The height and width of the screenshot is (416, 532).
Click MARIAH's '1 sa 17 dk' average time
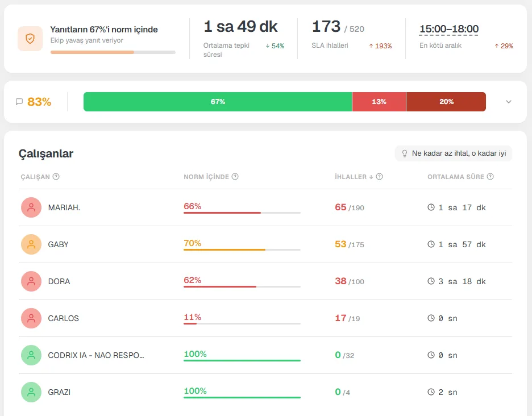tap(462, 207)
